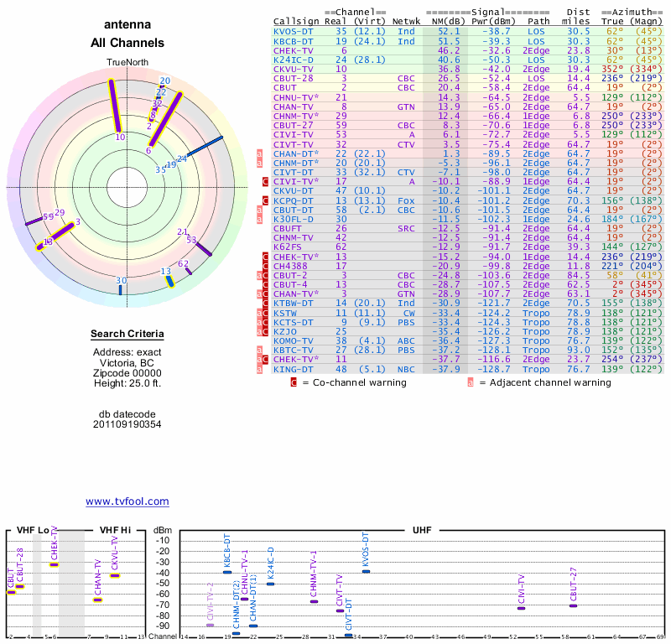Click the Search Criteria heading
Image resolution: width=671 pixels, height=644 pixels.
click(x=127, y=334)
